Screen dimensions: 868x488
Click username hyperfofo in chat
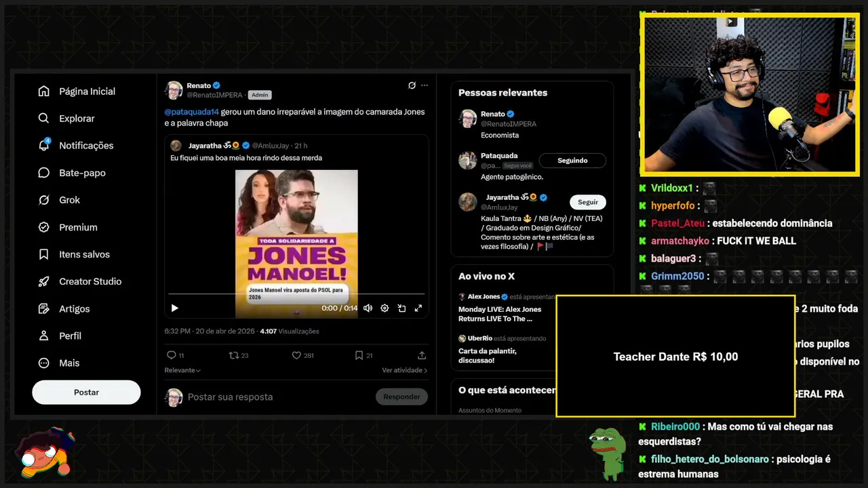click(673, 205)
